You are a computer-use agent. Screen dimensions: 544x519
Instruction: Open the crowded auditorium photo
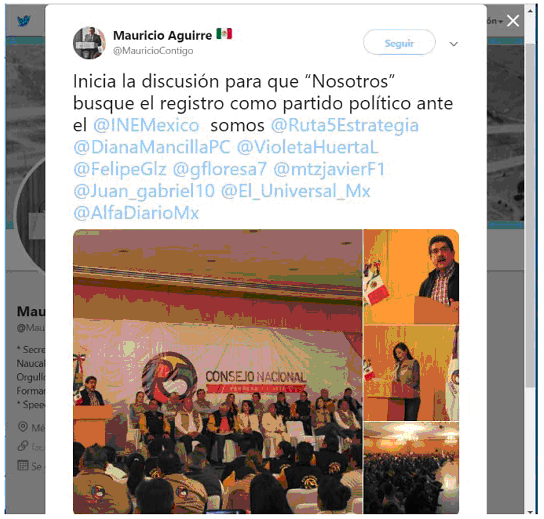pos(411,468)
